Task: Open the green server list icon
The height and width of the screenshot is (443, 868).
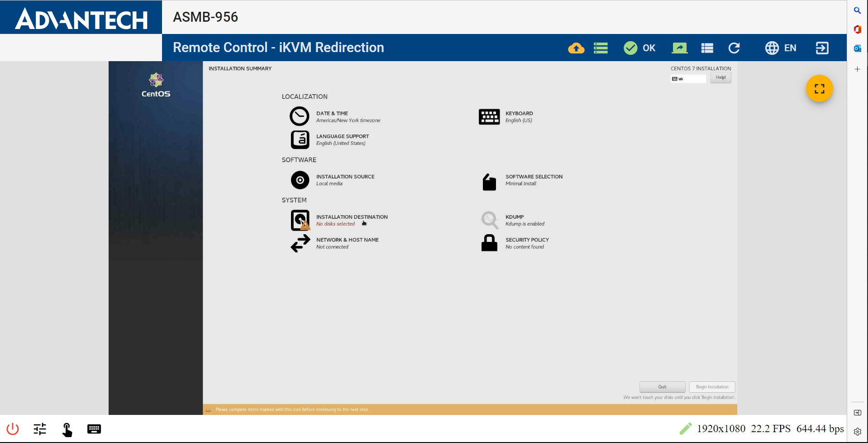Action: tap(601, 48)
